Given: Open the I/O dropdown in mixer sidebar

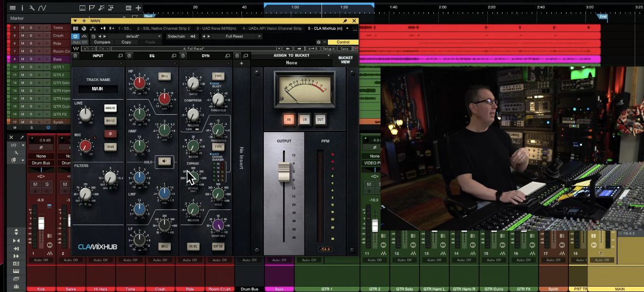Looking at the screenshot, I should [15, 145].
